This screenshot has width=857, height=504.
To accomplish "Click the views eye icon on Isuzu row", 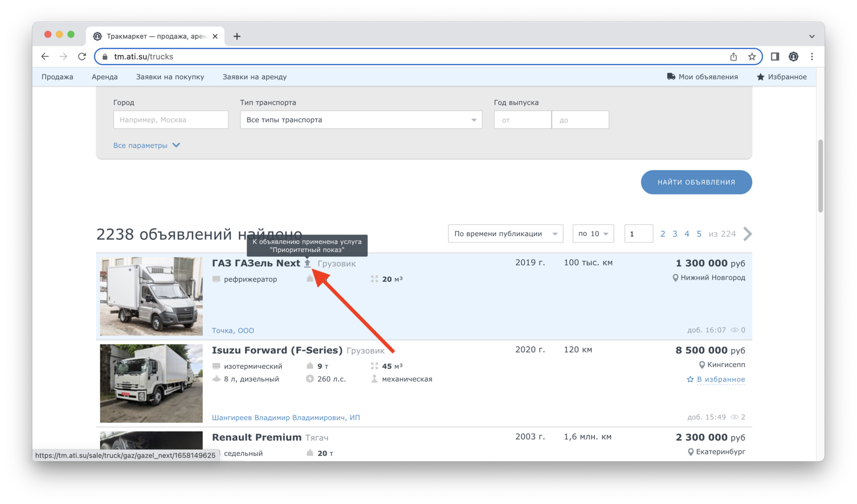I will coord(735,417).
